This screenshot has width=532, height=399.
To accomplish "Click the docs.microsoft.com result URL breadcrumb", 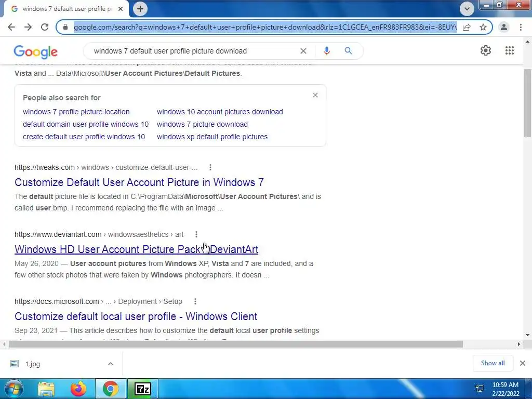I will 98,301.
